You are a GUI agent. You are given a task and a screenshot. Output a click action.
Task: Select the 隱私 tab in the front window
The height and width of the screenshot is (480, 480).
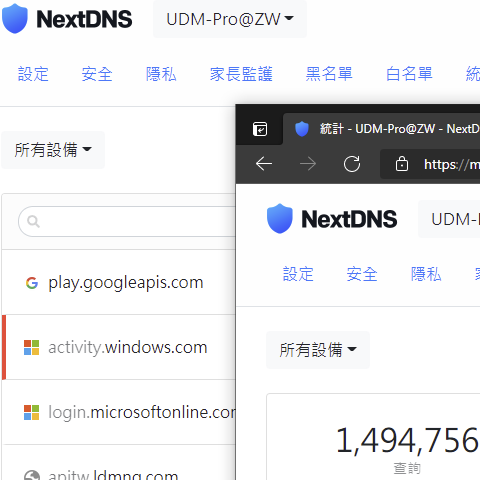point(426,274)
